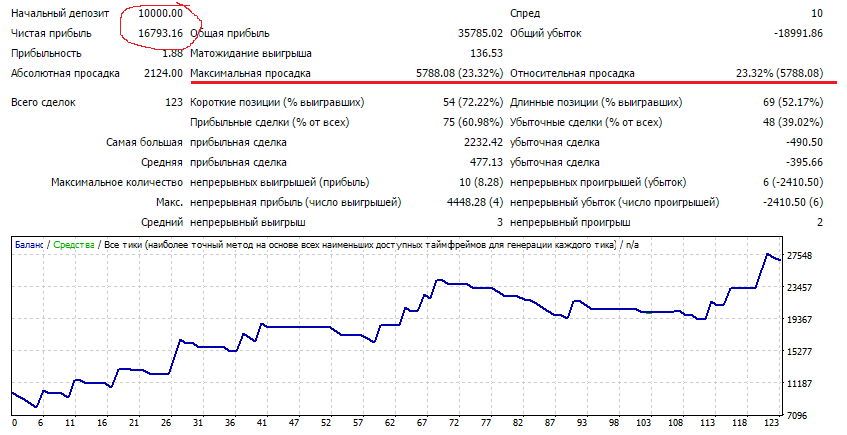Select relative drawdown value 23.32% (5788.08)
The image size is (847, 435).
point(779,73)
